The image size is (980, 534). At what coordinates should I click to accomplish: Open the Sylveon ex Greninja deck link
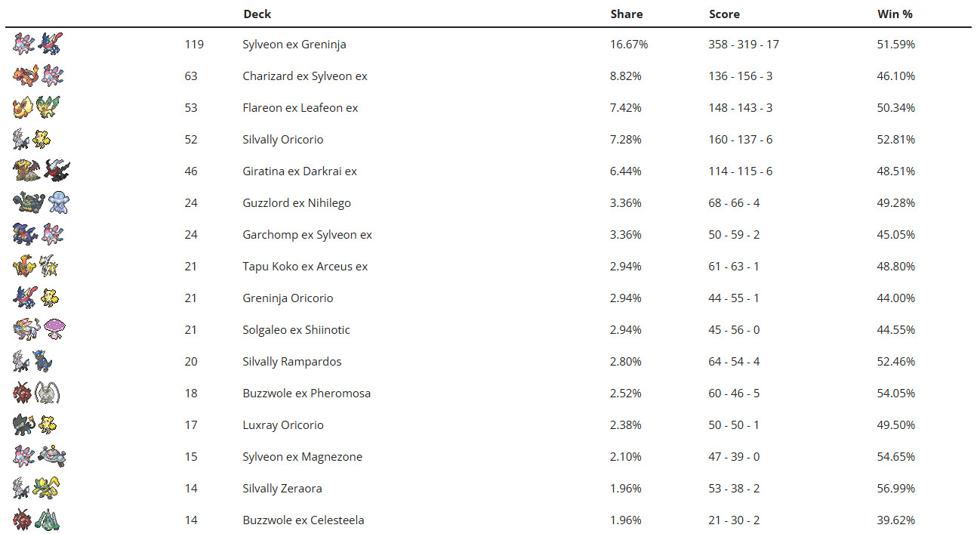coord(294,45)
